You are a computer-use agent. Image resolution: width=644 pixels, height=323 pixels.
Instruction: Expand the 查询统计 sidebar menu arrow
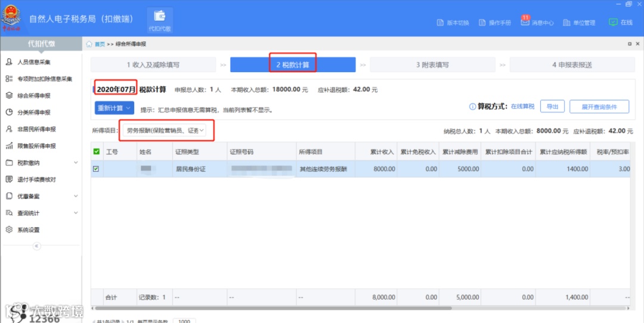tap(76, 213)
